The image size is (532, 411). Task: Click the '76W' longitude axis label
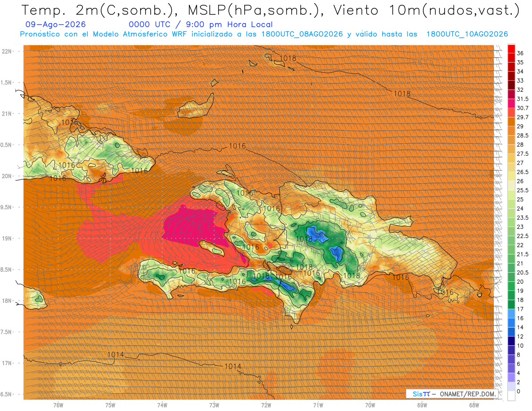click(58, 405)
